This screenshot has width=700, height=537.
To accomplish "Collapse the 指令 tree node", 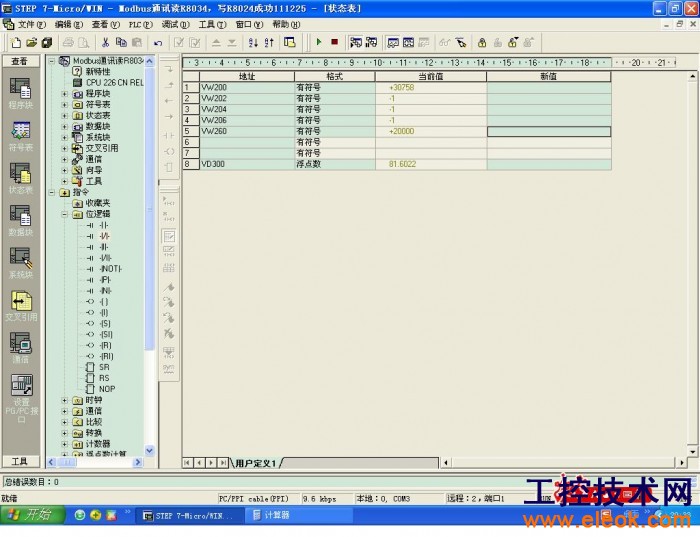I will pos(52,192).
